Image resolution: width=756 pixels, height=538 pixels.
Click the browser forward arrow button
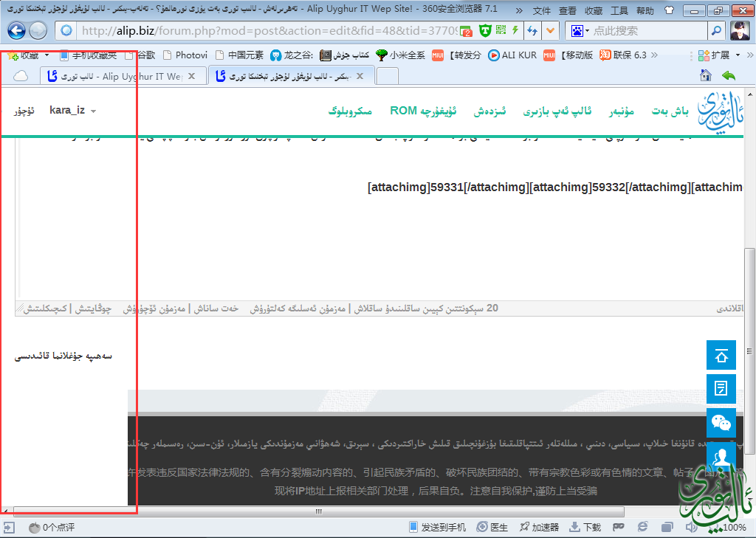[38, 31]
